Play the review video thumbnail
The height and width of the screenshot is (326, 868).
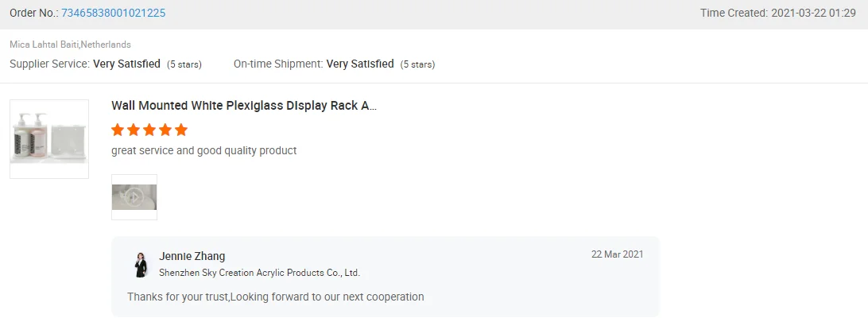(134, 197)
